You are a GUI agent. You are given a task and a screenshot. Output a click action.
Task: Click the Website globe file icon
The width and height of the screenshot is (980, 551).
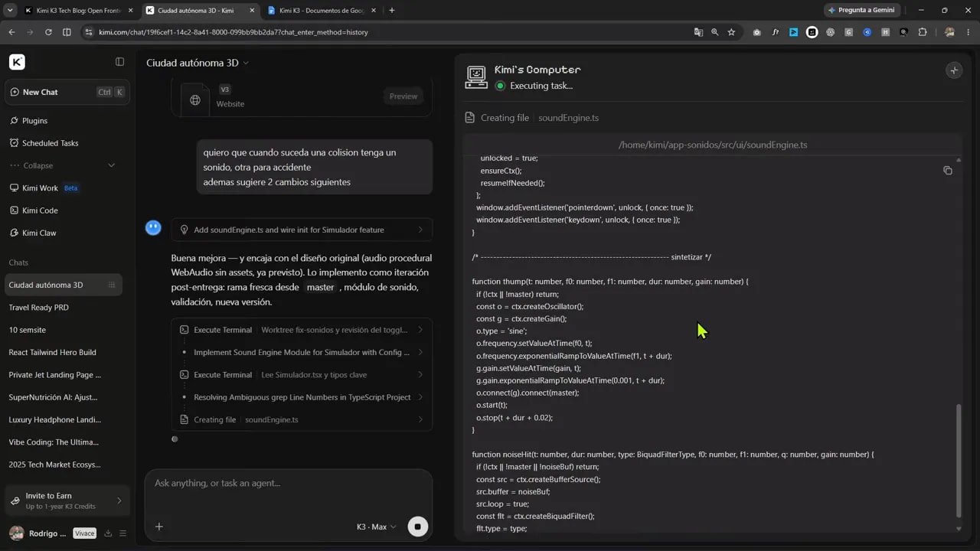pyautogui.click(x=195, y=99)
